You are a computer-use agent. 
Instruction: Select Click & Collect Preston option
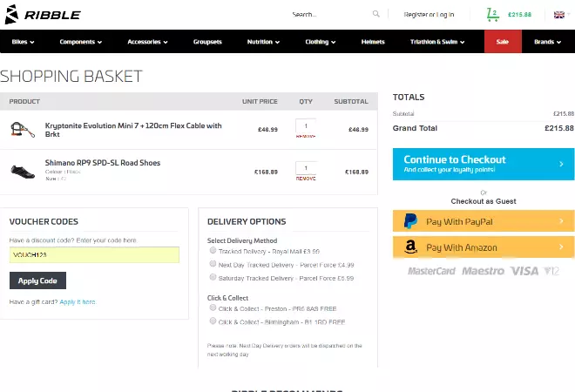click(213, 308)
